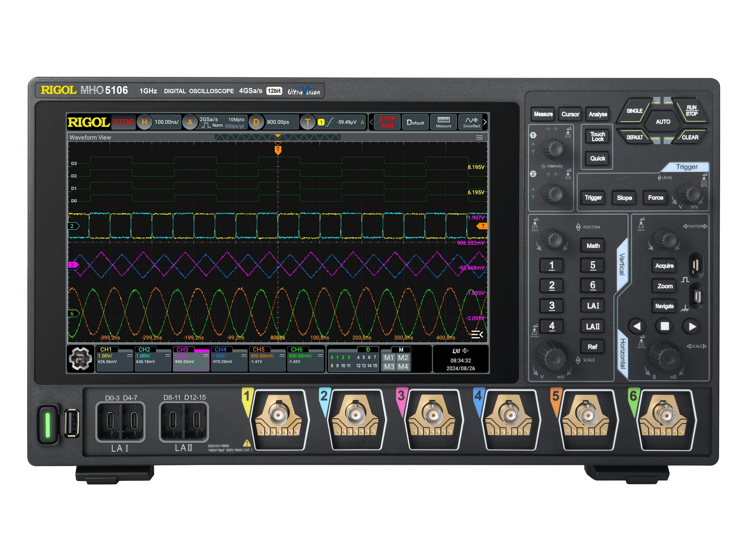Tap the orange A acquisition icon
Viewport: 747px width, 560px height.
tap(190, 122)
